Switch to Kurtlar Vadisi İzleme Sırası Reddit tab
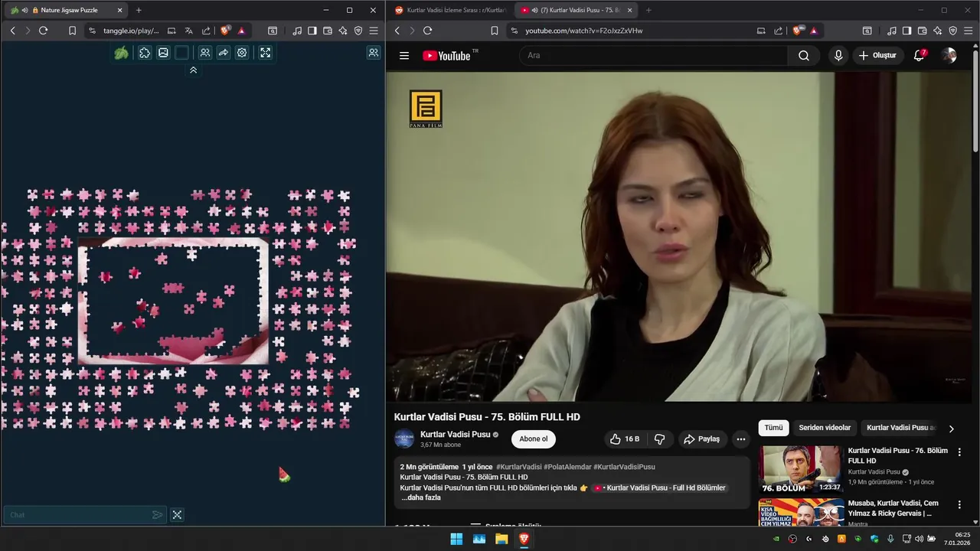This screenshot has width=980, height=551. 450,10
